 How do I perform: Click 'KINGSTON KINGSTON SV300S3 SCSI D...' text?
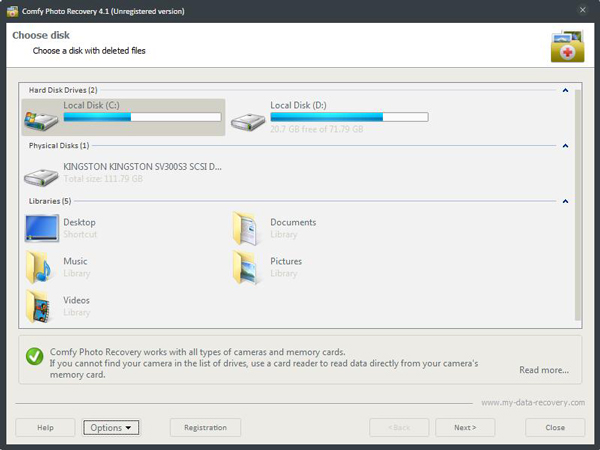[142, 167]
